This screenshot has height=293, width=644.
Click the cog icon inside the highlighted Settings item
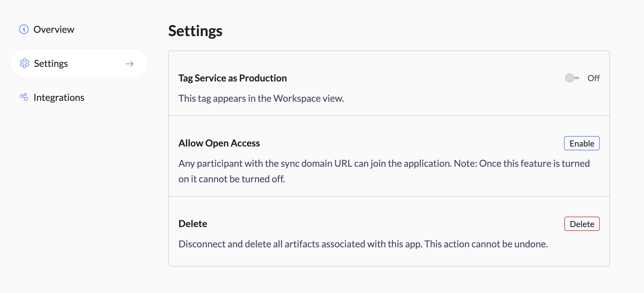coord(25,63)
